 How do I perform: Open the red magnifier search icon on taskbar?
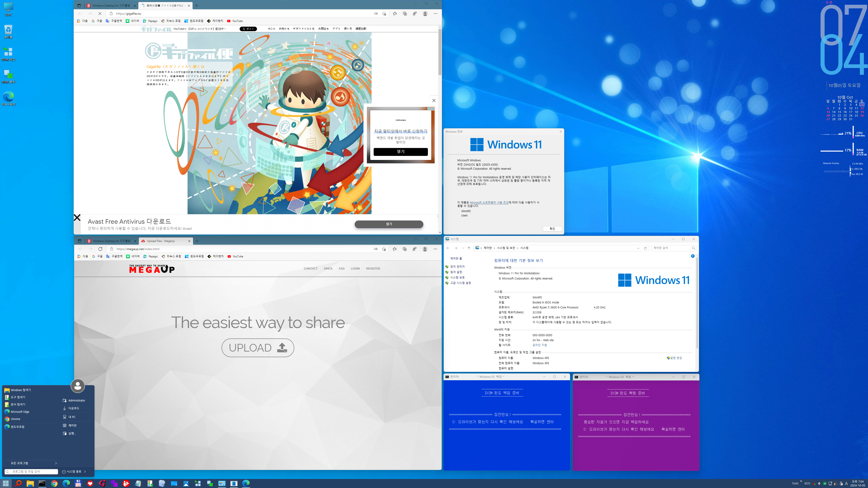[18, 483]
